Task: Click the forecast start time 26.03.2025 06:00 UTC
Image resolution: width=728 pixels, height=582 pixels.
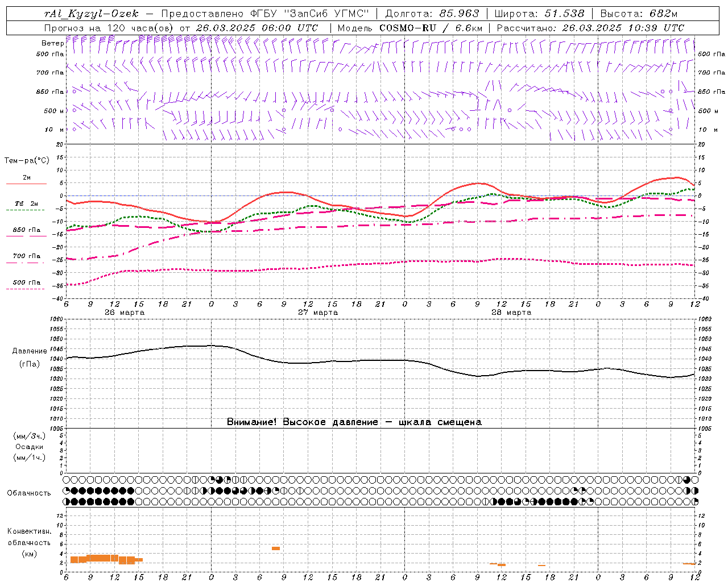Action: pos(257,28)
